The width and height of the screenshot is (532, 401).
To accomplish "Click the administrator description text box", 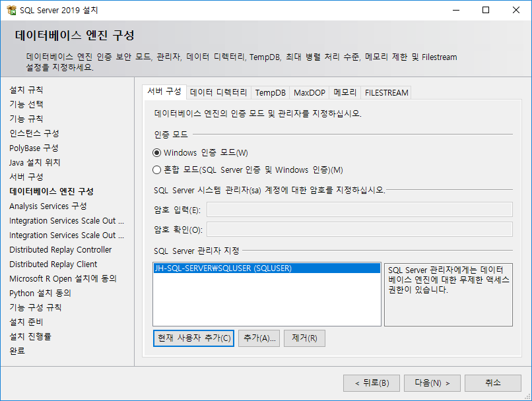I will (x=448, y=295).
